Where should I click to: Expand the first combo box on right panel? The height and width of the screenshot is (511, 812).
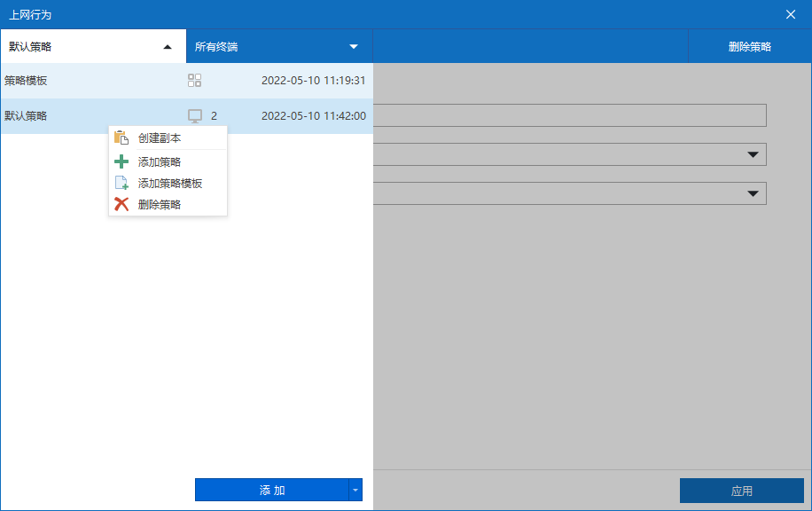[x=753, y=154]
